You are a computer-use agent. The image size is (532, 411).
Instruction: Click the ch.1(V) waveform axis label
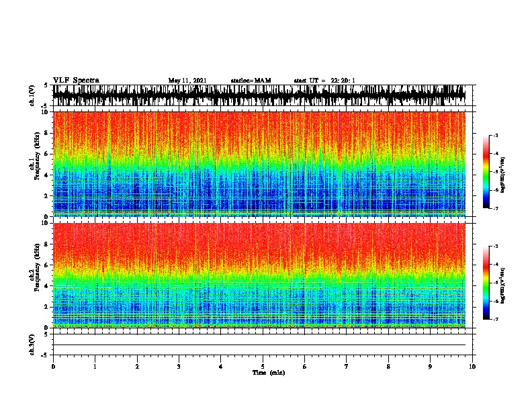[x=32, y=95]
